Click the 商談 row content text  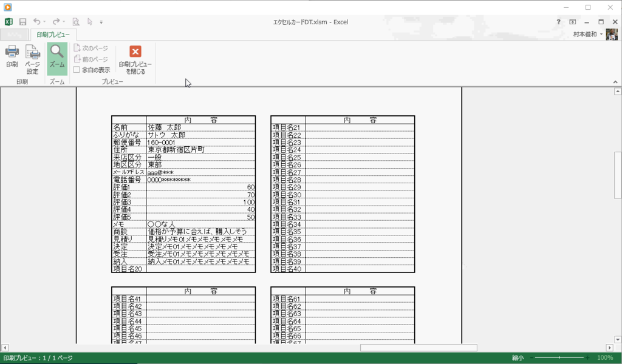click(197, 232)
